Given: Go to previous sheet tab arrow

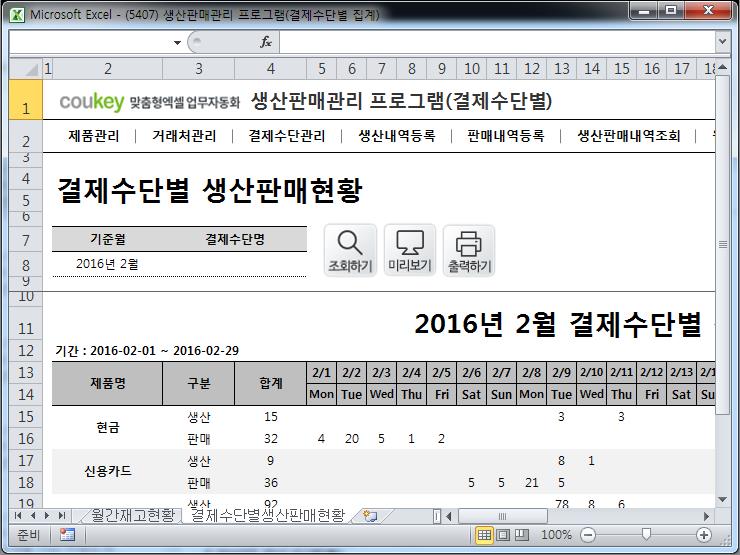Looking at the screenshot, I should point(33,515).
